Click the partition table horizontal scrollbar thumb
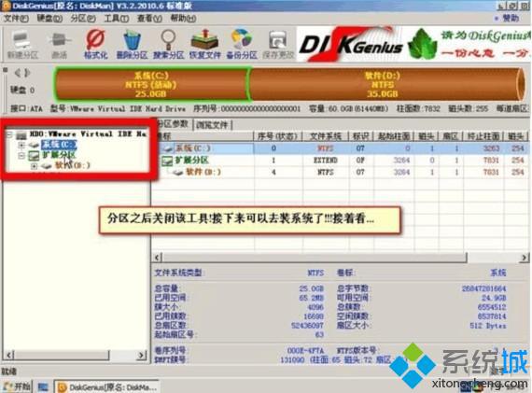The image size is (532, 393). click(315, 258)
